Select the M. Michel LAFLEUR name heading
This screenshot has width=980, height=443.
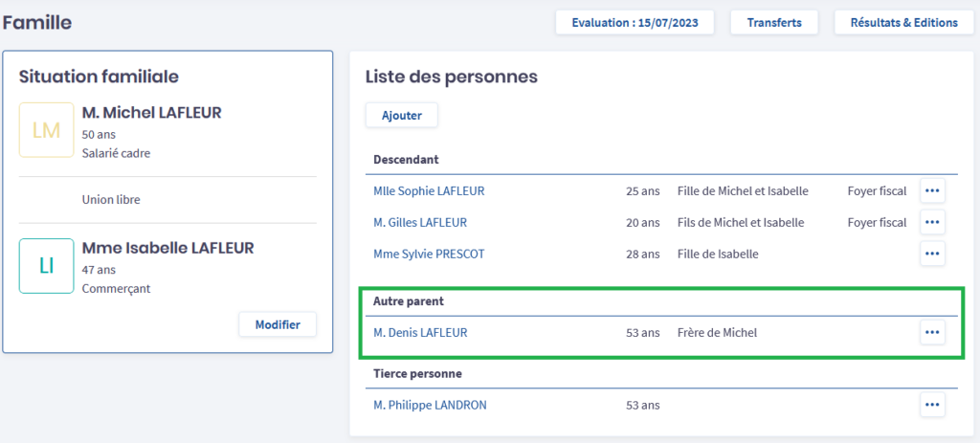[x=151, y=113]
